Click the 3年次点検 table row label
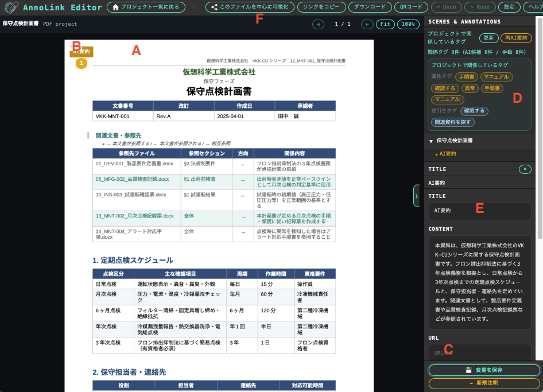 pyautogui.click(x=108, y=343)
